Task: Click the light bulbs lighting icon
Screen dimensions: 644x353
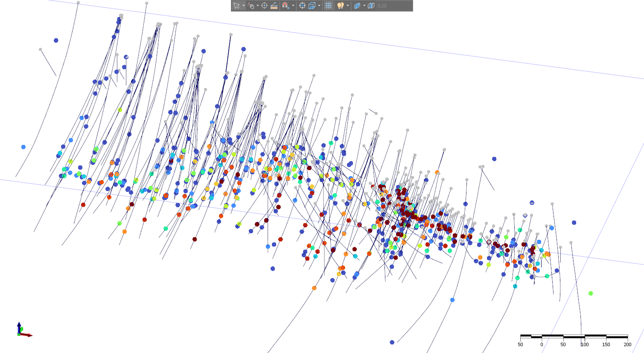Action: click(340, 6)
